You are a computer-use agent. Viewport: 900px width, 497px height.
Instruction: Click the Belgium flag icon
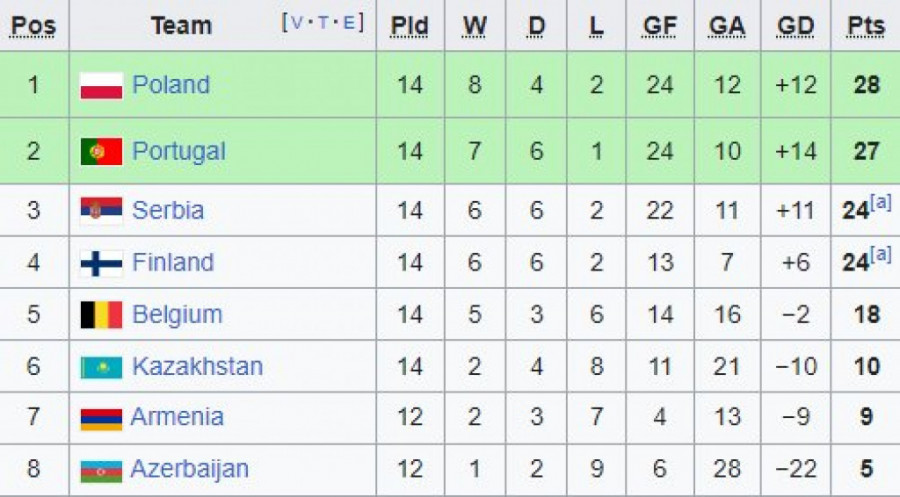pos(101,315)
